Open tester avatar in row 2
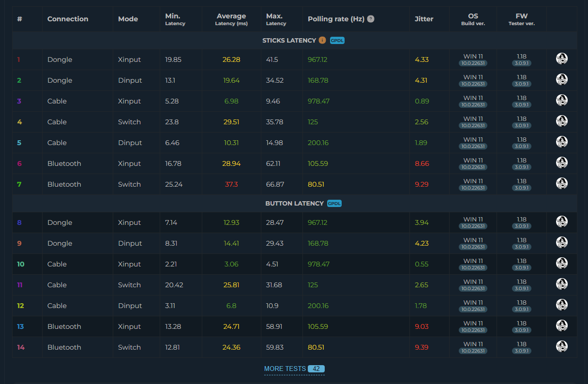Image resolution: width=588 pixels, height=384 pixels. coord(562,80)
